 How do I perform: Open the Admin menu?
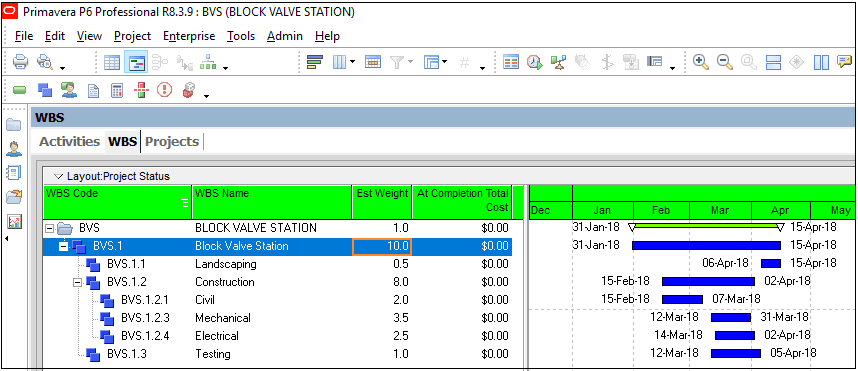pos(285,36)
